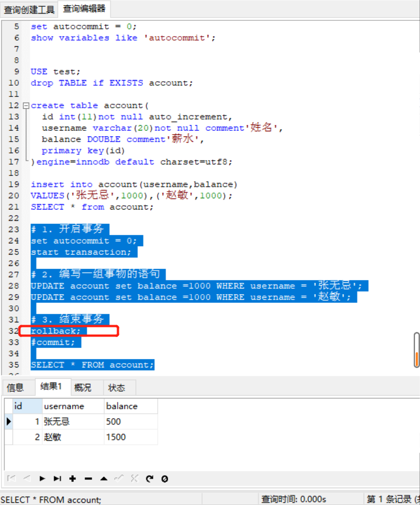
Task: Click the balance column header
Action: [131, 406]
